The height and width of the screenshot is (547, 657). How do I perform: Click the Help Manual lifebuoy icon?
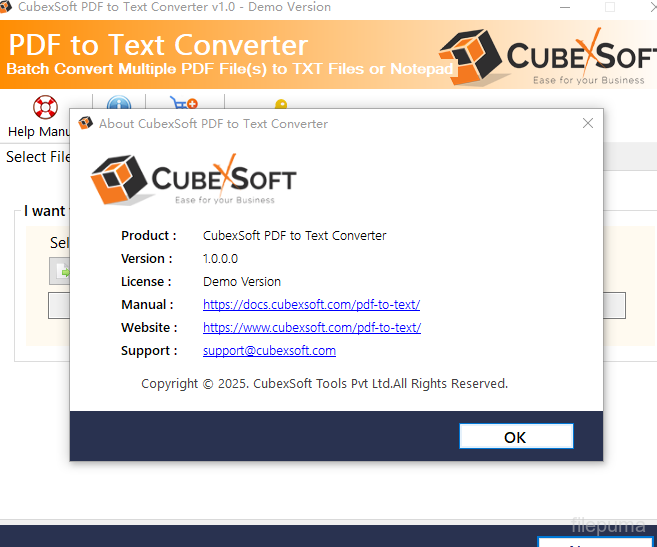44,108
